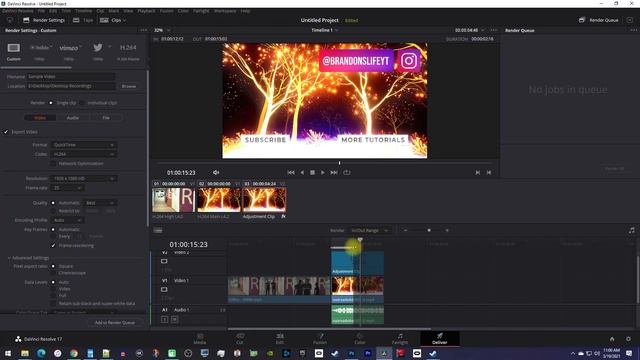Viewport: 640px width, 360px height.
Task: Choose the H.264 Master preset
Action: (x=128, y=48)
